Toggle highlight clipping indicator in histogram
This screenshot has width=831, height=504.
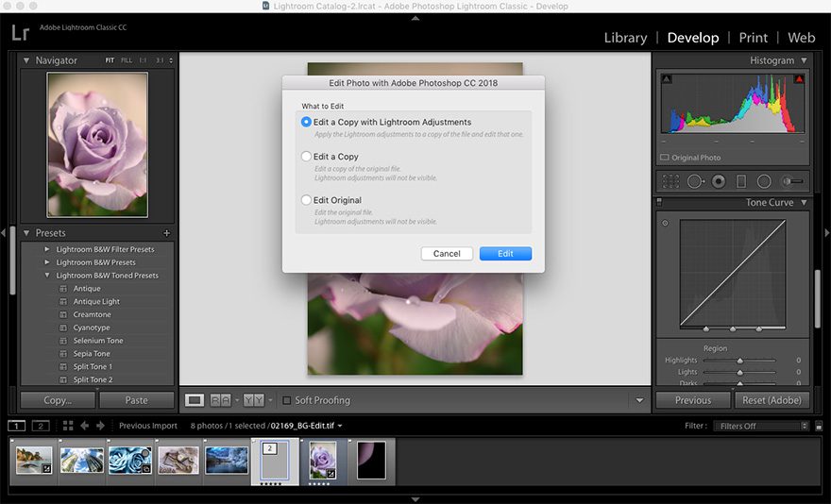pyautogui.click(x=798, y=79)
